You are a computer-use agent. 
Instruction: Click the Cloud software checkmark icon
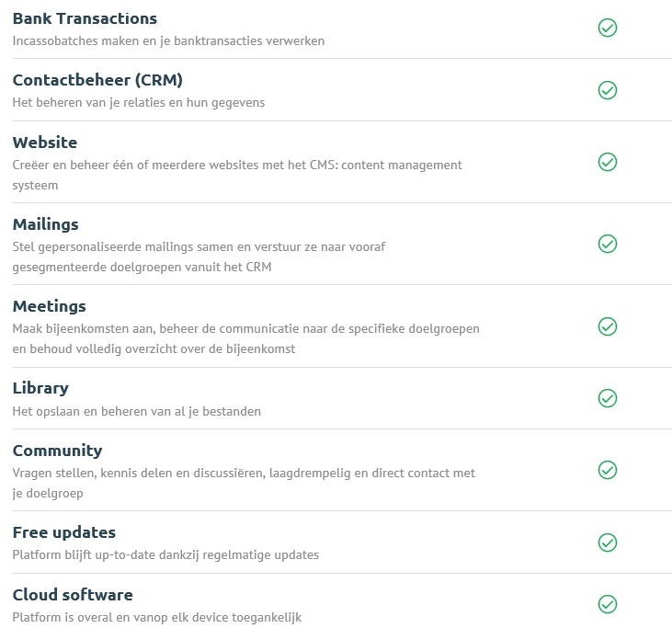(x=608, y=604)
